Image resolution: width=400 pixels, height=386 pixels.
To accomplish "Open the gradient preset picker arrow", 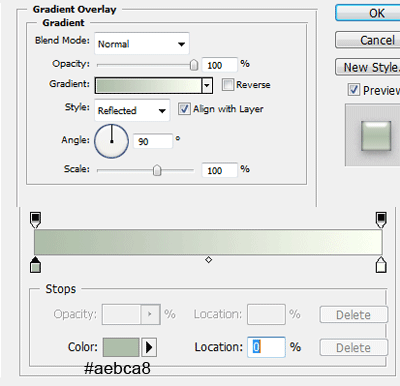I will click(x=207, y=86).
